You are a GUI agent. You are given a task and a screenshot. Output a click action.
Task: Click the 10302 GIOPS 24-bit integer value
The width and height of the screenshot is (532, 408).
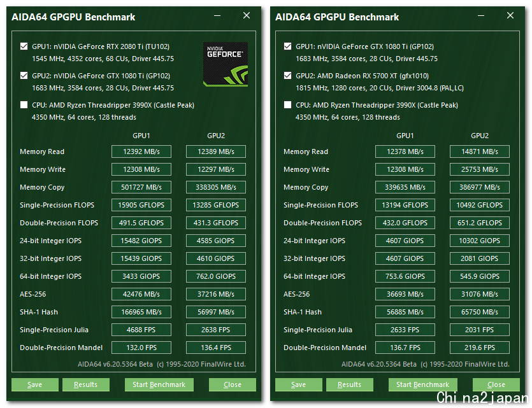pos(479,241)
